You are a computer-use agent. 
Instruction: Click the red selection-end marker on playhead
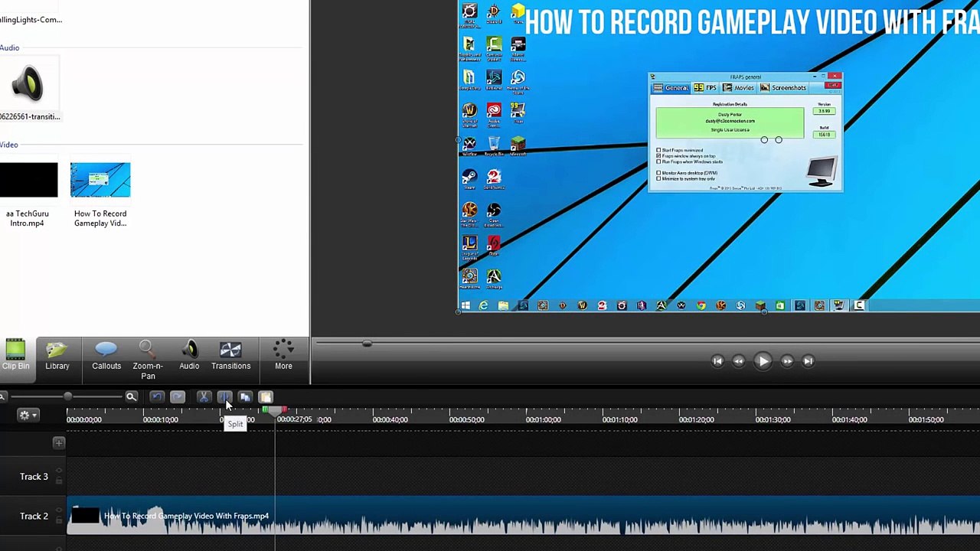point(284,411)
